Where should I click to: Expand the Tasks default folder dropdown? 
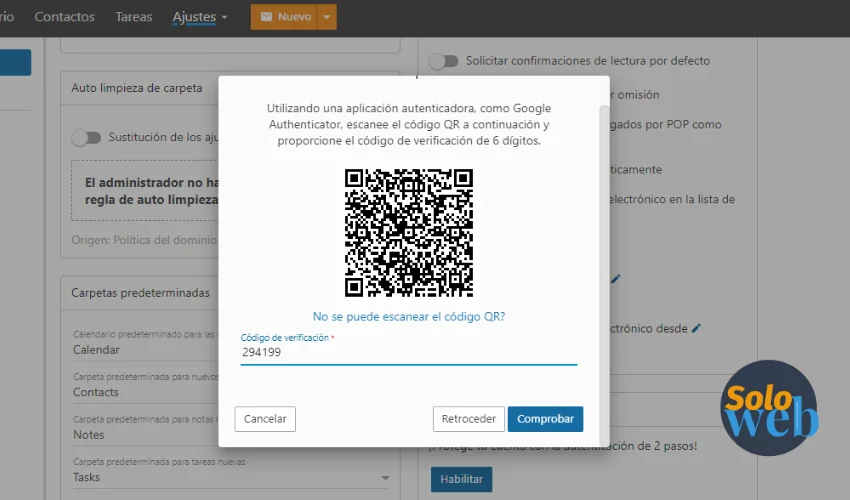(x=385, y=478)
